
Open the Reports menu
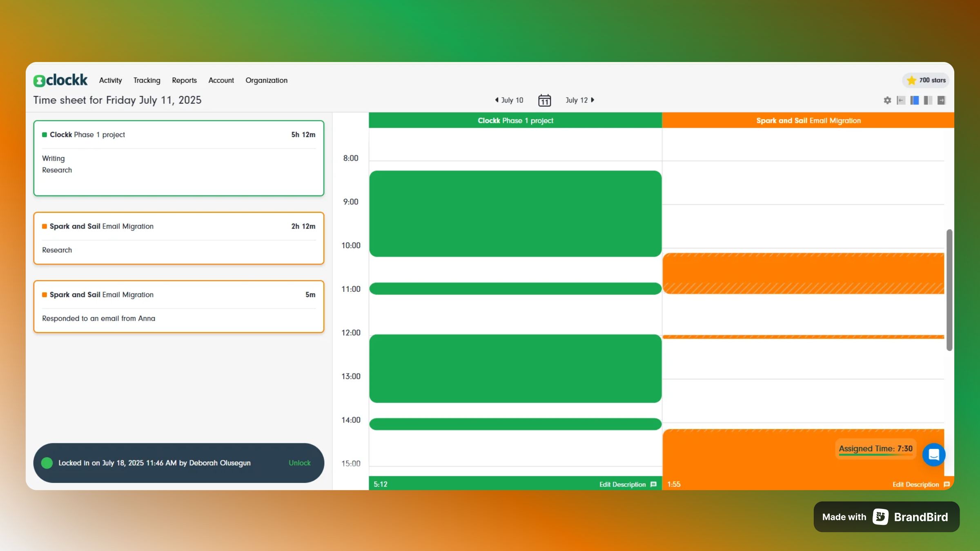[184, 80]
